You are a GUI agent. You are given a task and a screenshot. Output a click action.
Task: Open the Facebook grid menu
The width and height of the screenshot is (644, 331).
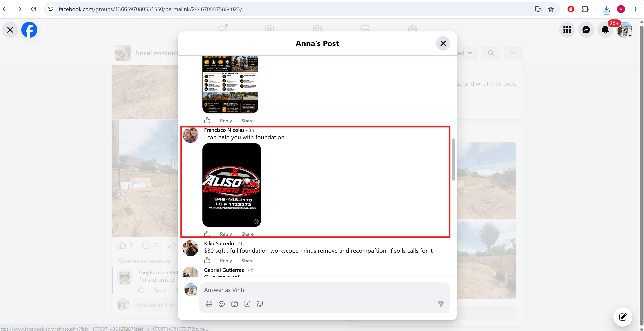click(567, 30)
